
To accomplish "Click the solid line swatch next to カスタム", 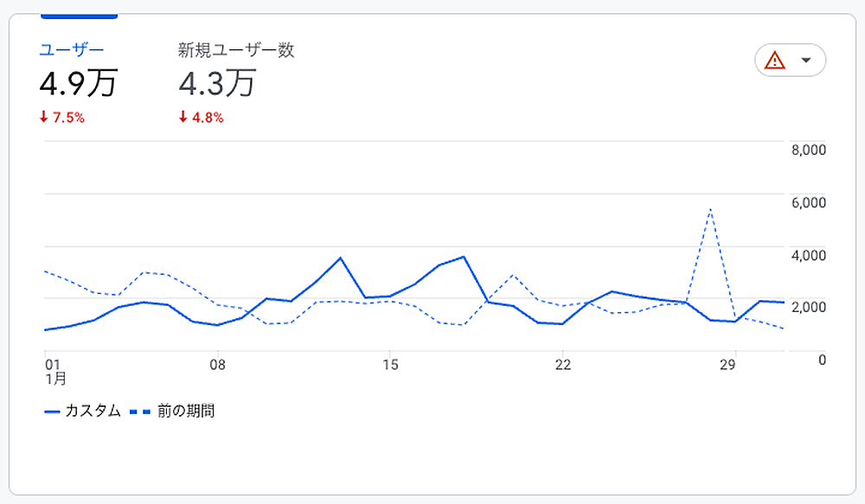I will point(52,411).
